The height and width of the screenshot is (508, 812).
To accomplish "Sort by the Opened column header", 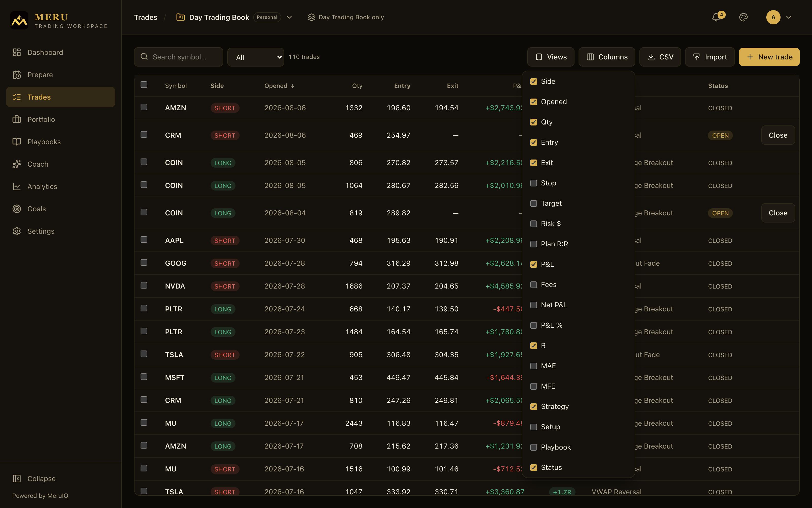I will [279, 86].
